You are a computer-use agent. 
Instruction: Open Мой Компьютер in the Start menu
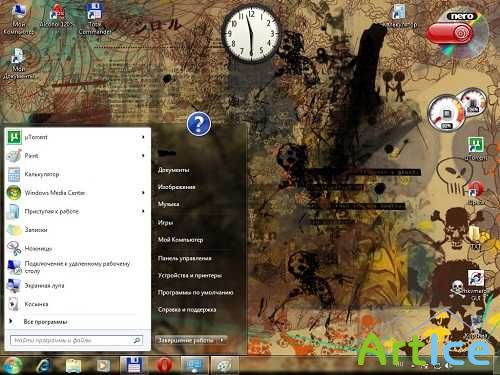[x=180, y=240]
